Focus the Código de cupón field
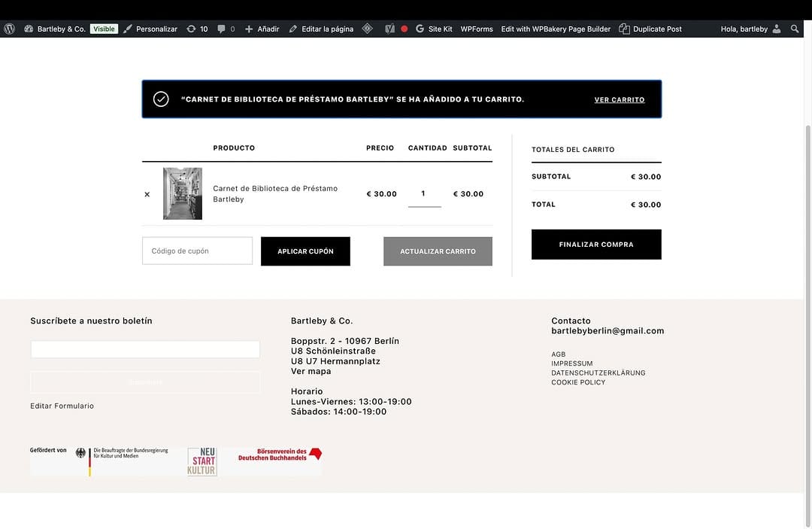 tap(197, 251)
